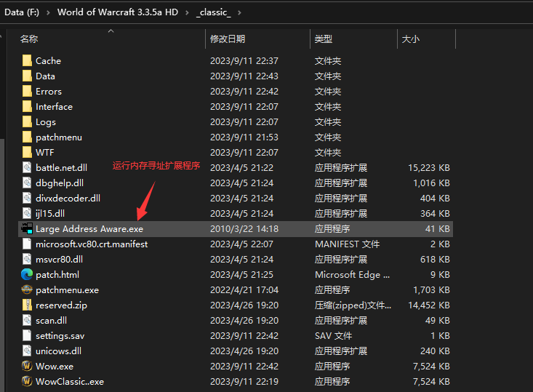Select the settings.sav file name
This screenshot has height=392, width=533.
coord(60,335)
